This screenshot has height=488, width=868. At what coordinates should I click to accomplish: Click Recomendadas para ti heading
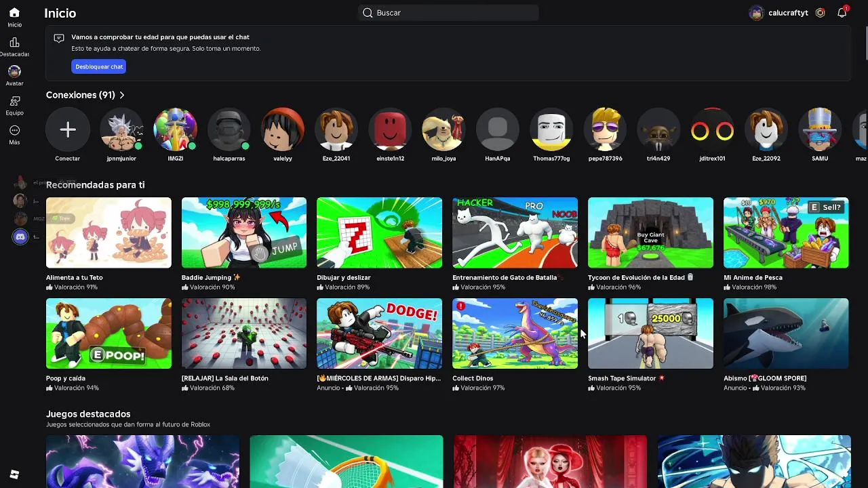[95, 185]
